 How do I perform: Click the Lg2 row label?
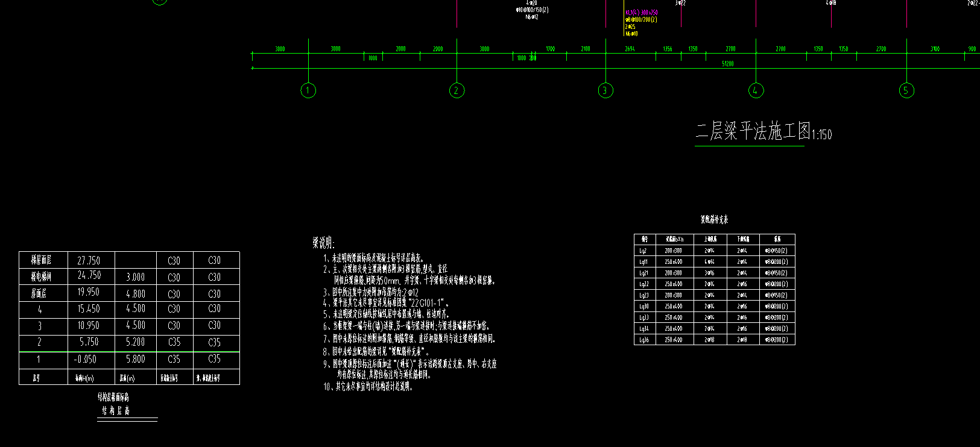point(643,251)
